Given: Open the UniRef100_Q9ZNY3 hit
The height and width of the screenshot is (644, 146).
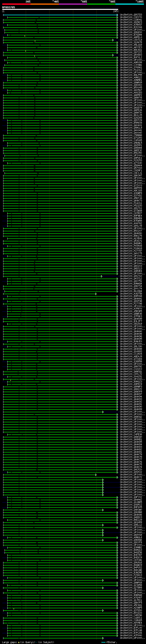Looking at the screenshot, I should point(131,22).
